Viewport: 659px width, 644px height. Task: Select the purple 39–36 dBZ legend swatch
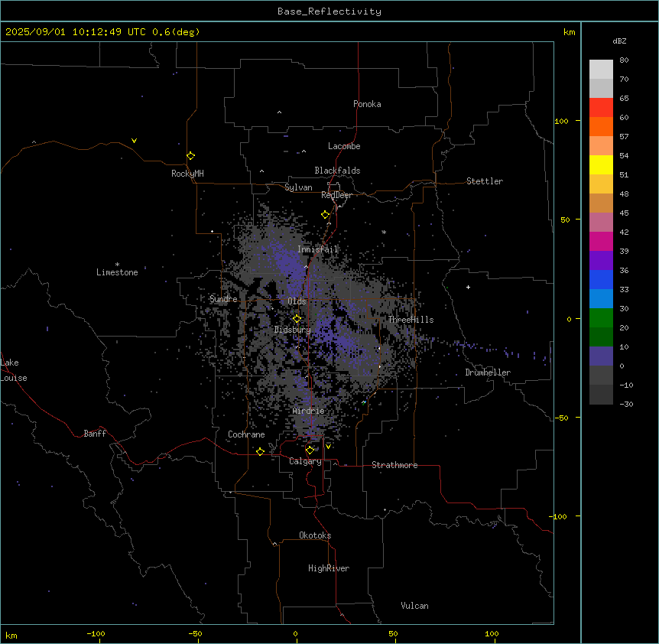[601, 261]
